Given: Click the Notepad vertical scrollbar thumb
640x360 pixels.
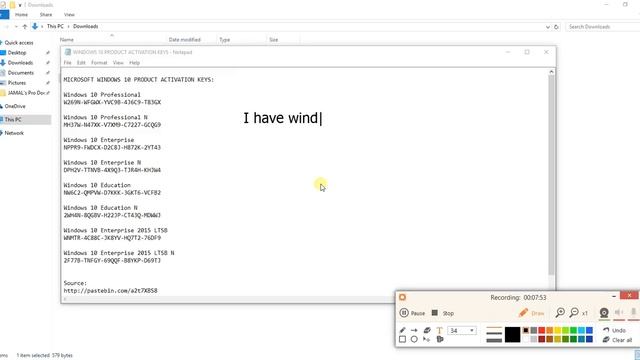Looking at the screenshot, I should pyautogui.click(x=551, y=176).
